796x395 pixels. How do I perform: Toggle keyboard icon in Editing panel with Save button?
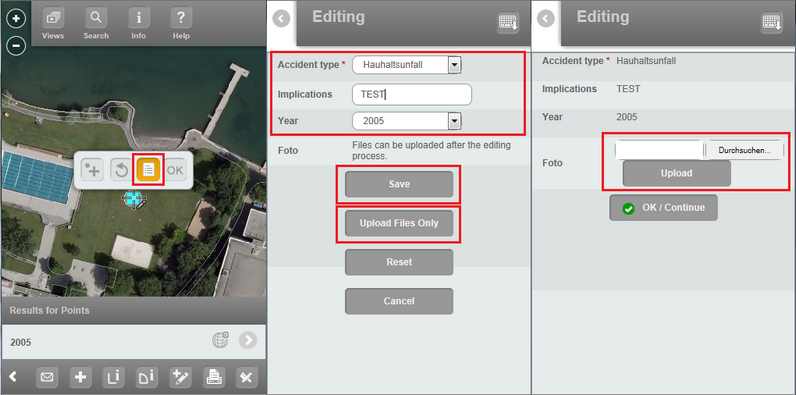[x=508, y=23]
